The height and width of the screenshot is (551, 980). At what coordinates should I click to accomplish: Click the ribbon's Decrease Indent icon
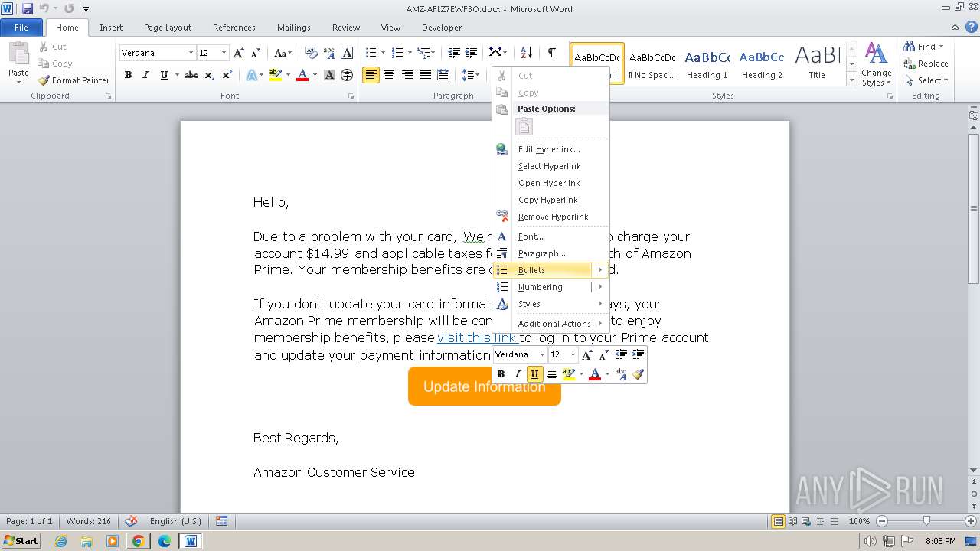[x=454, y=53]
